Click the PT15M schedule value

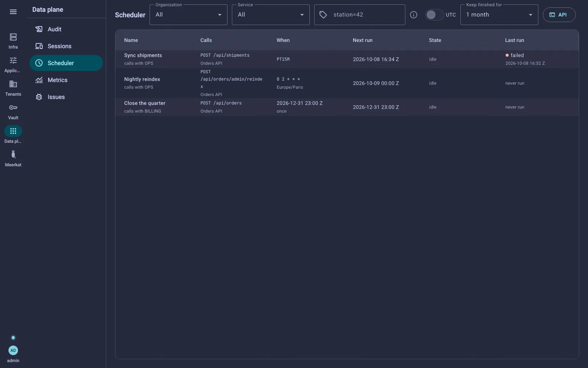coord(283,59)
